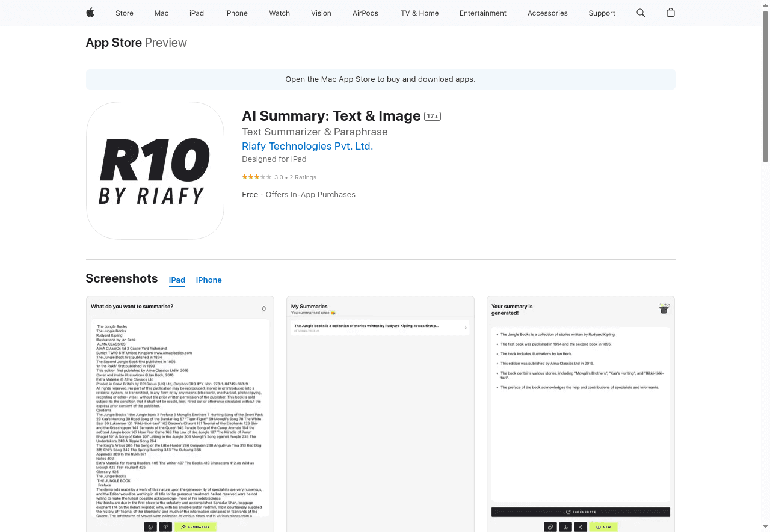Open Riafy Technologies Pvt. Ltd. developer link
Image resolution: width=770 pixels, height=532 pixels.
[307, 146]
